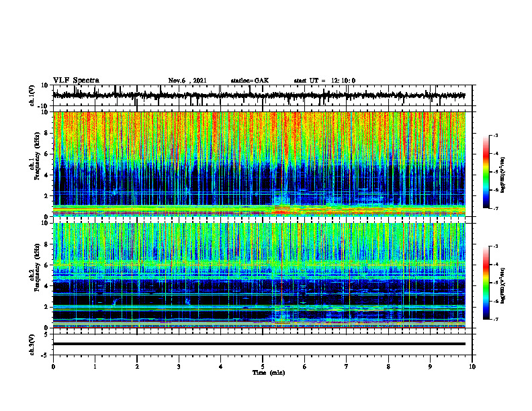This screenshot has width=532, height=411.
Task: Select the "ch.3(V)" axis label
Action: pos(32,345)
